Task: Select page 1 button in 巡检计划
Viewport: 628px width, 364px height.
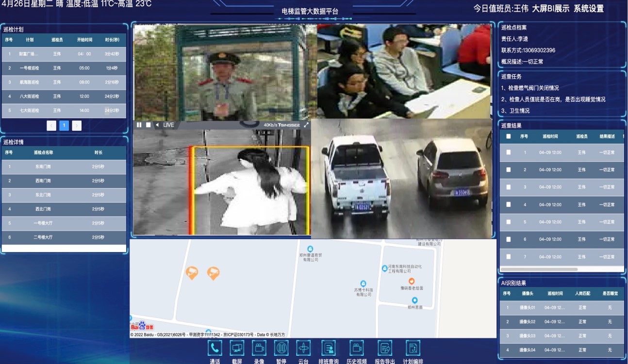Action: point(64,126)
